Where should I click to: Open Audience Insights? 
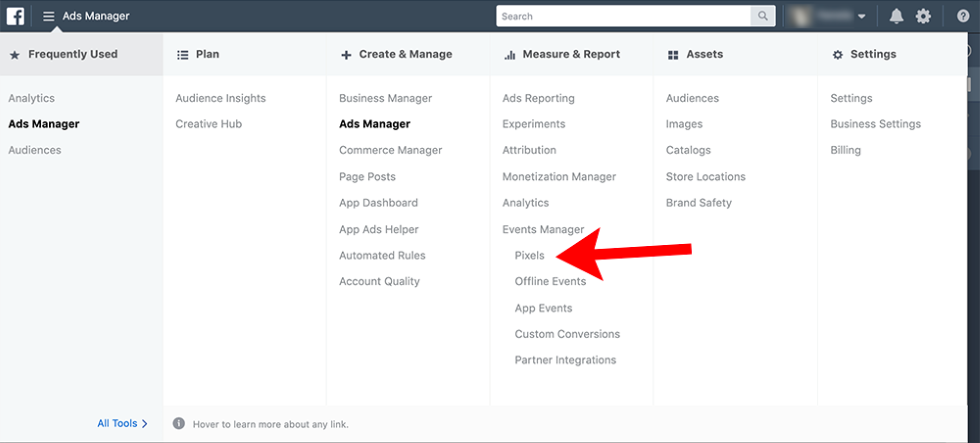(x=221, y=98)
